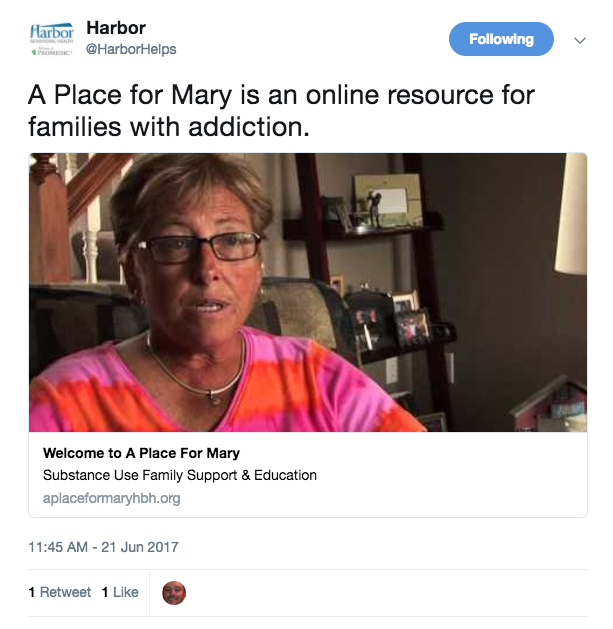Open the aplaceformaryhbh.org link

[x=112, y=498]
